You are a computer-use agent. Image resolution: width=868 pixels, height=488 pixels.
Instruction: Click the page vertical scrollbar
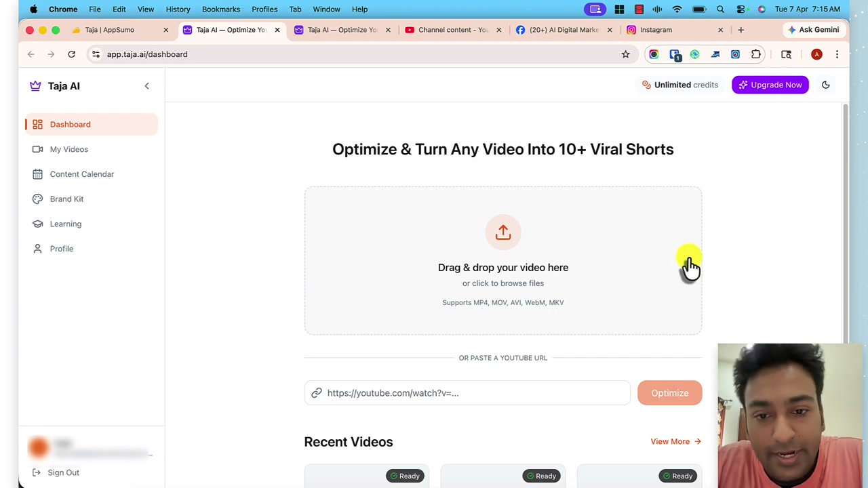[845, 224]
